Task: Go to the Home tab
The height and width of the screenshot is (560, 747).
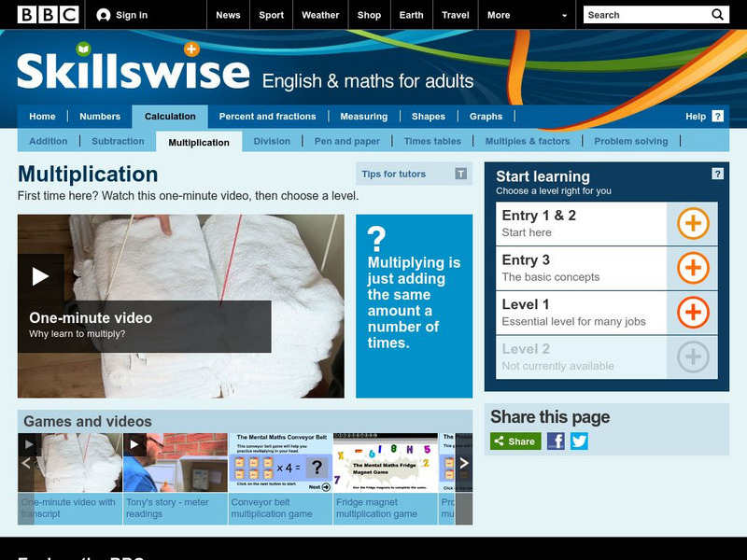Action: [42, 116]
